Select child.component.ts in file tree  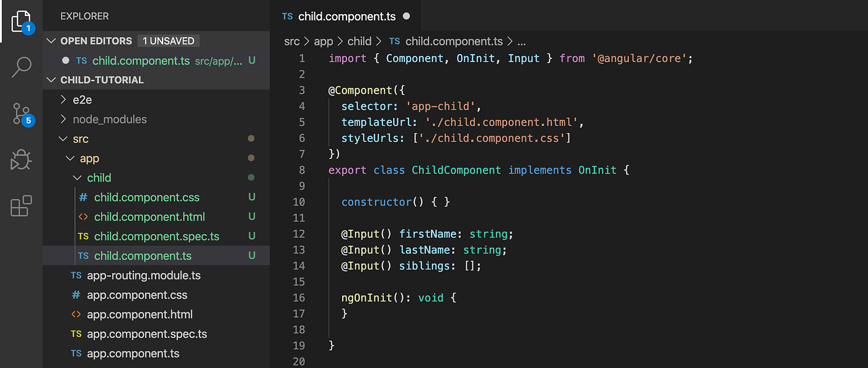tap(156, 256)
